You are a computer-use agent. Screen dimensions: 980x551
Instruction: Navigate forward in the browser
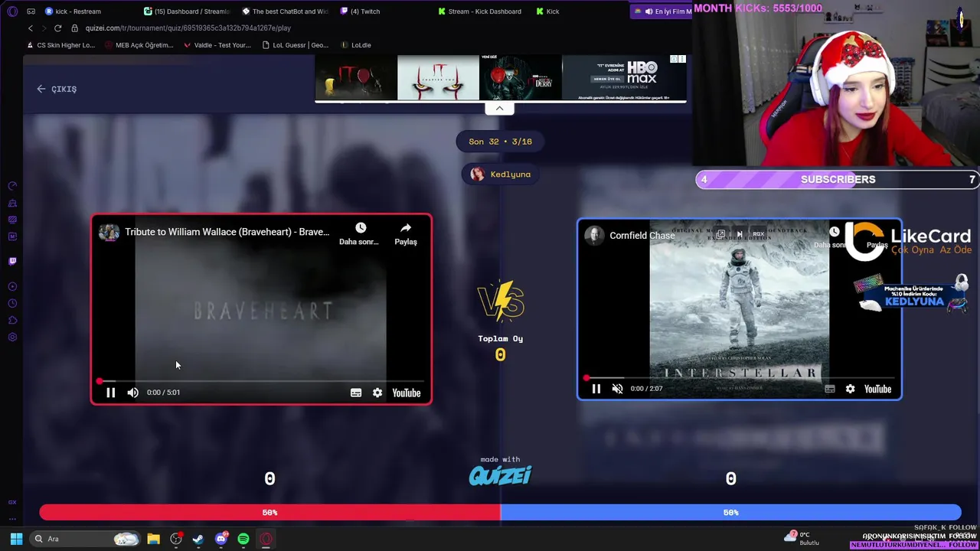pos(44,28)
